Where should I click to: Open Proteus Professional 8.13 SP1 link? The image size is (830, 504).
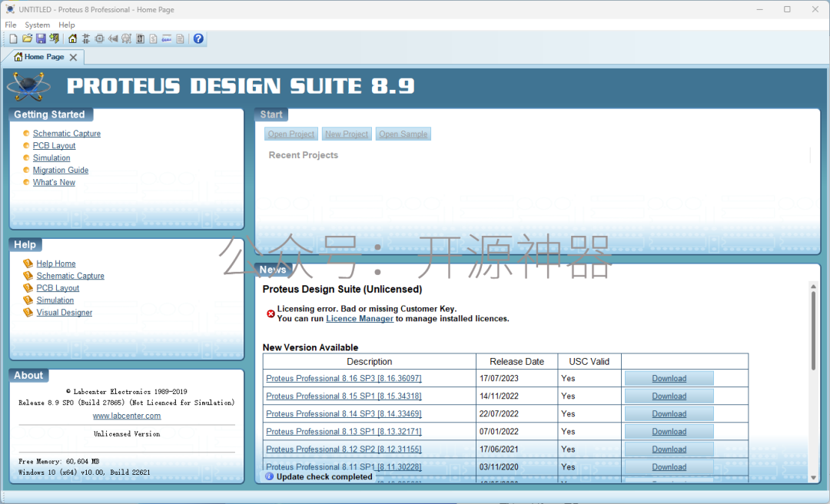[x=344, y=432]
